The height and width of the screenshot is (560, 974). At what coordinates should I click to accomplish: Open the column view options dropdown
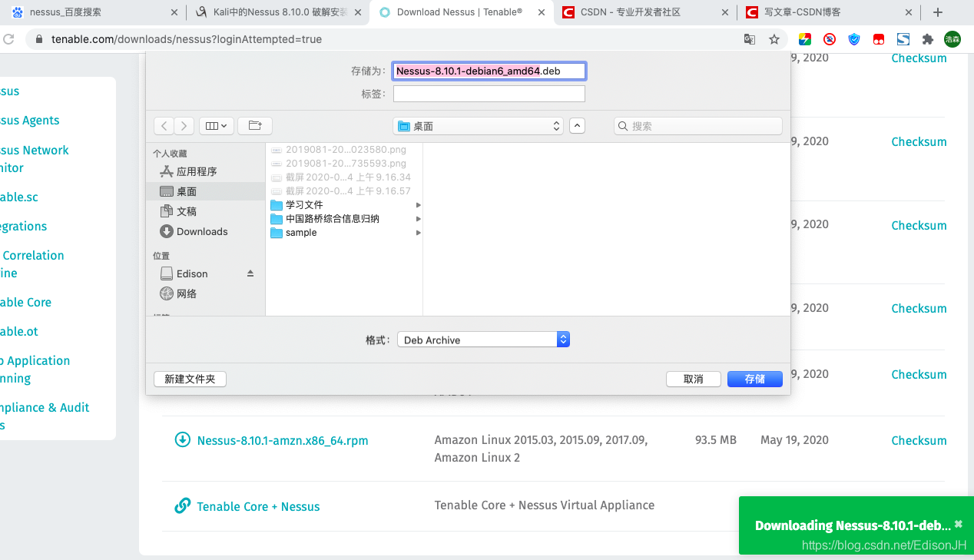click(217, 126)
